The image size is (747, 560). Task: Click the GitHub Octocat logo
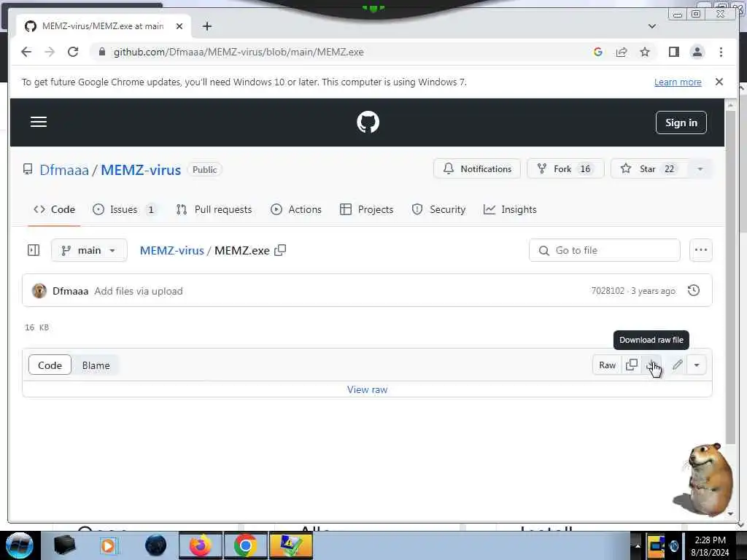(x=368, y=122)
